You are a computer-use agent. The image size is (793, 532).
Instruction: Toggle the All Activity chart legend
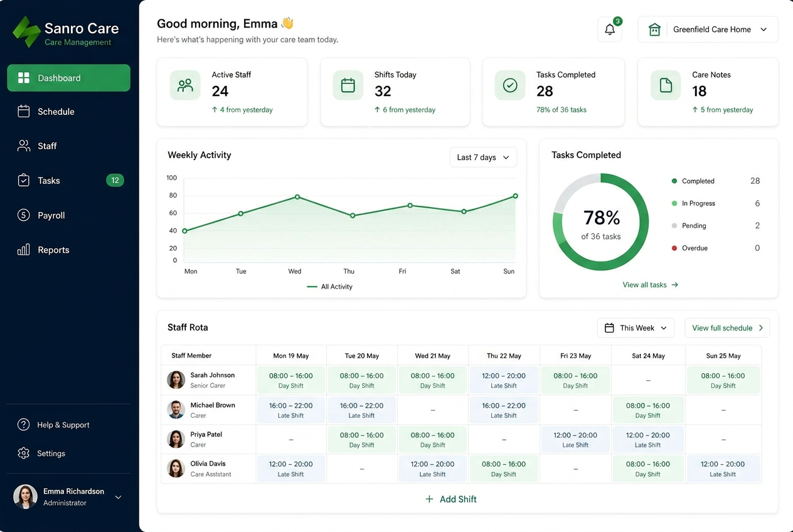[329, 287]
